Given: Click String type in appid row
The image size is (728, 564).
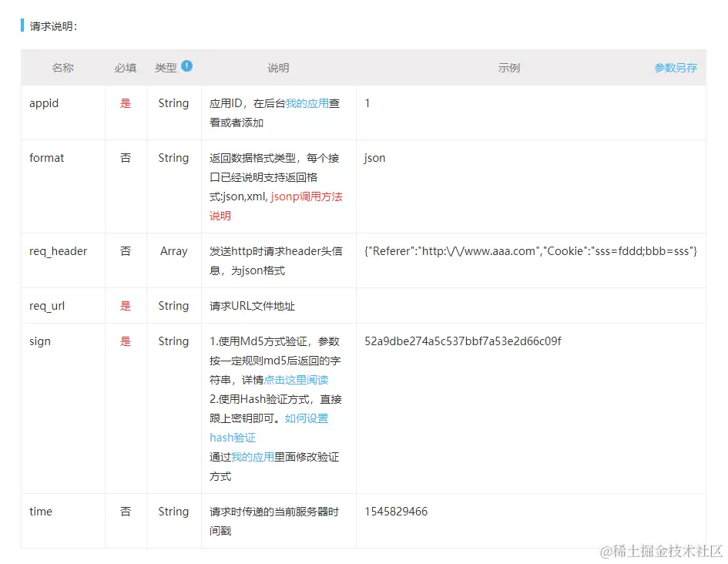Looking at the screenshot, I should coord(173,103).
